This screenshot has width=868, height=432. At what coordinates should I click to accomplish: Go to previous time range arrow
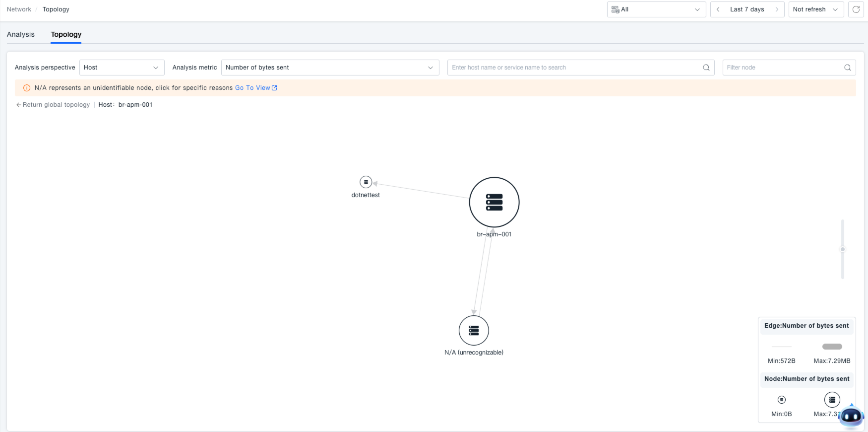[718, 9]
